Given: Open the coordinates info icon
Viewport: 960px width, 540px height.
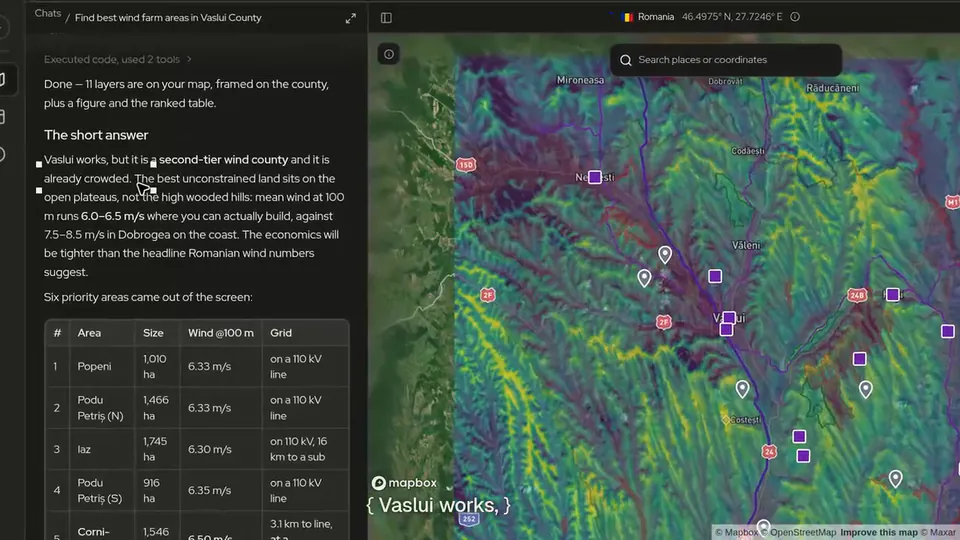Looking at the screenshot, I should pos(795,17).
